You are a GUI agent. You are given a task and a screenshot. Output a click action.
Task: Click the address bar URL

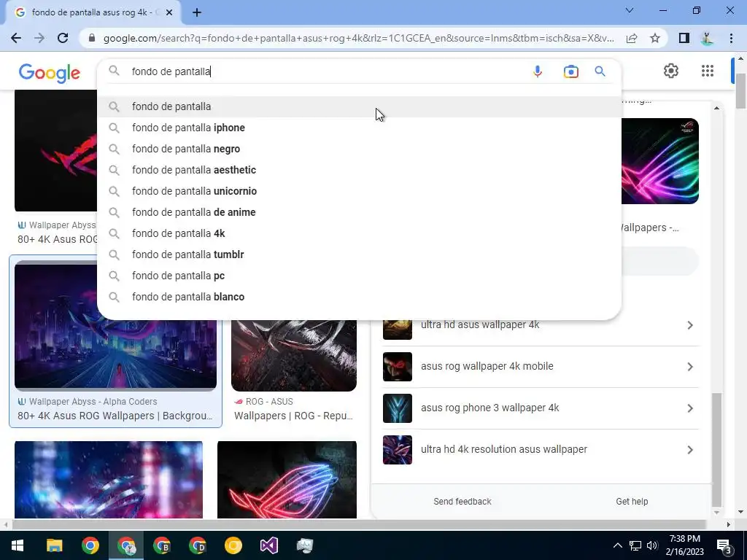(358, 38)
